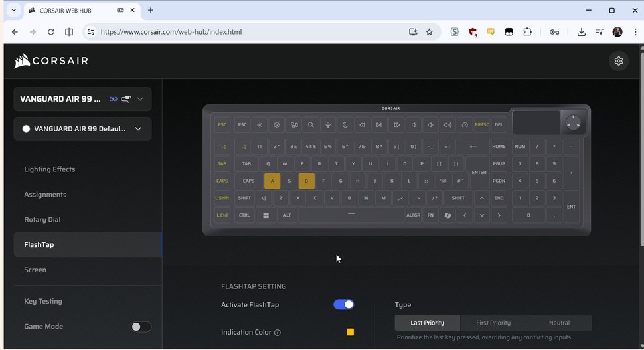This screenshot has width=644, height=350.
Task: Bookmark this page with the star icon
Action: [x=429, y=32]
